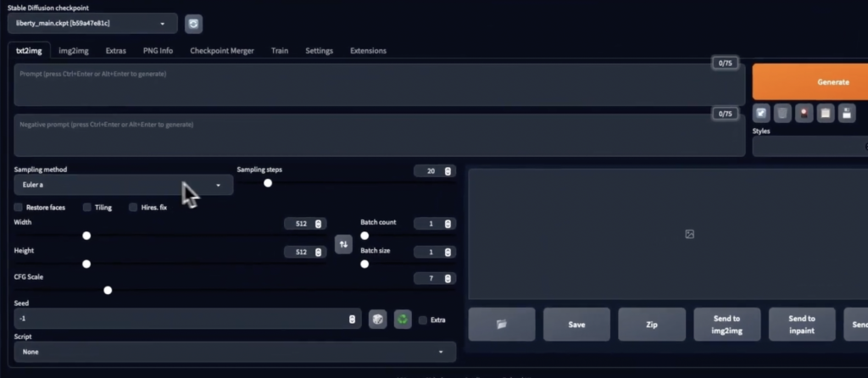Save style with the floppy disk icon
868x378 pixels.
click(x=847, y=114)
